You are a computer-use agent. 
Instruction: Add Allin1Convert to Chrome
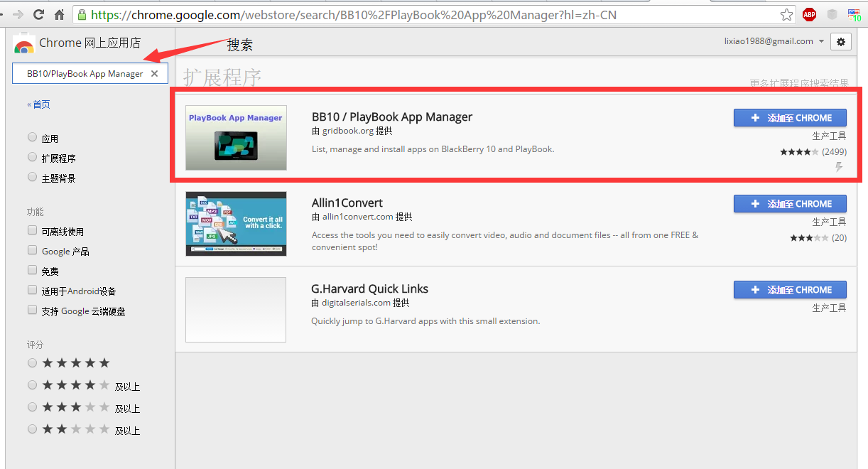click(790, 204)
